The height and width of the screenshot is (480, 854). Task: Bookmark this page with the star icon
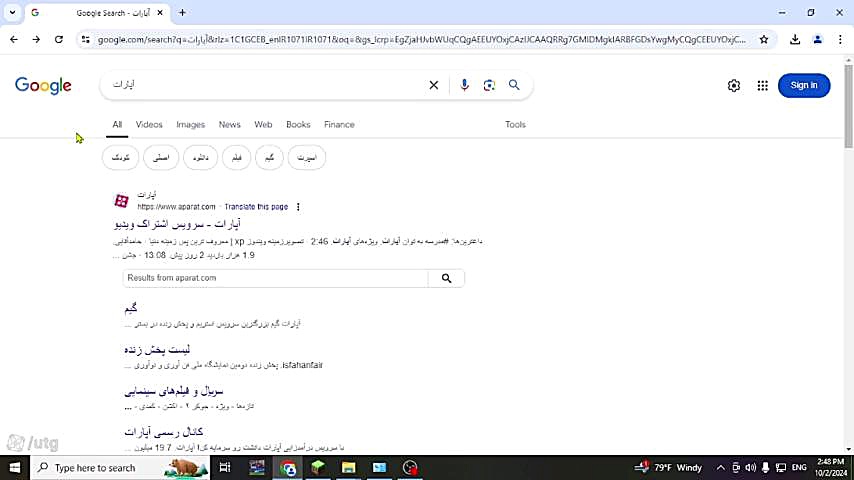click(x=764, y=40)
